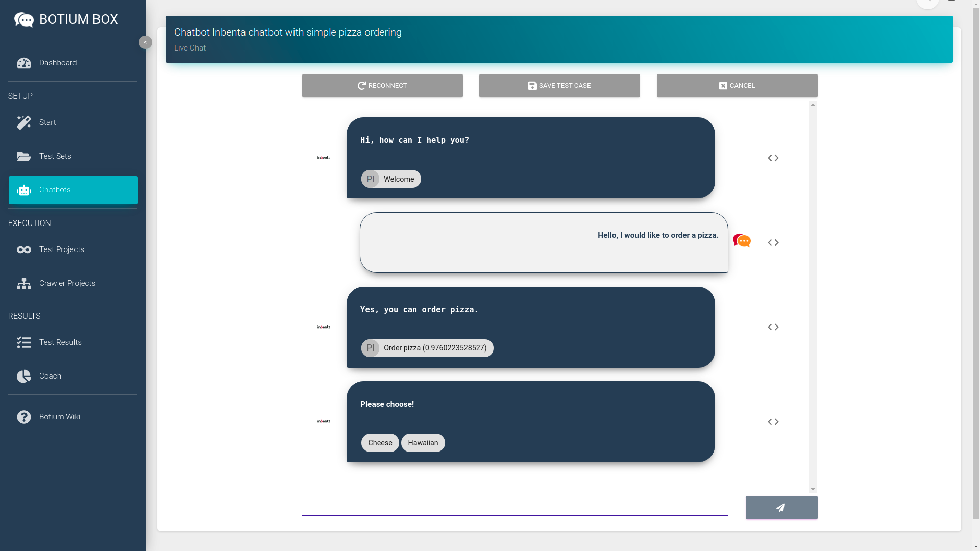Open Test Projects

73,249
